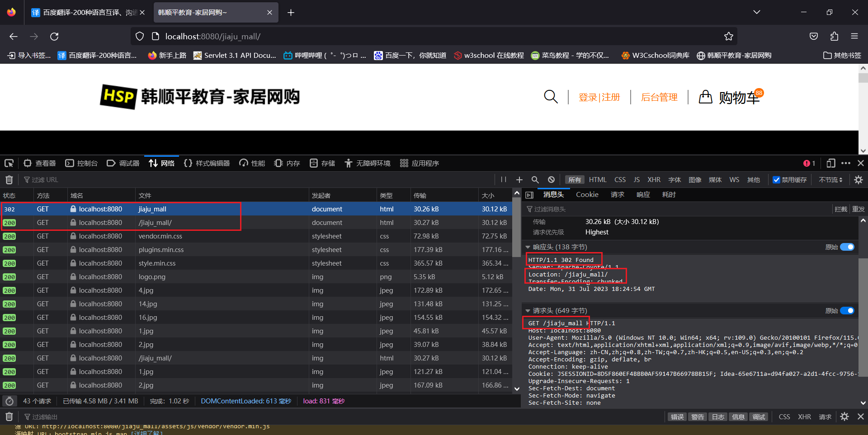Open console settings gear icon

844,416
